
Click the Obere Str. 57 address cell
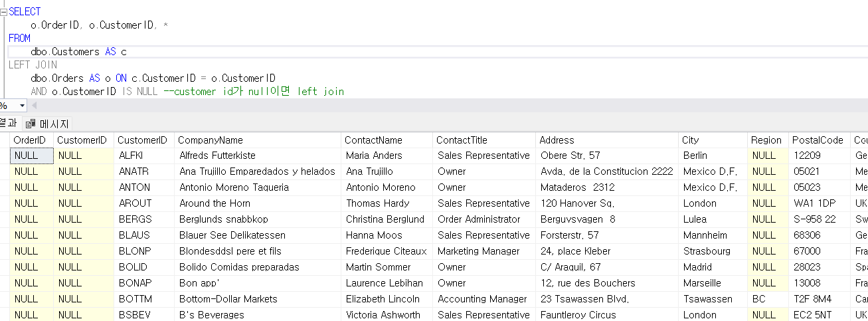[x=607, y=156]
